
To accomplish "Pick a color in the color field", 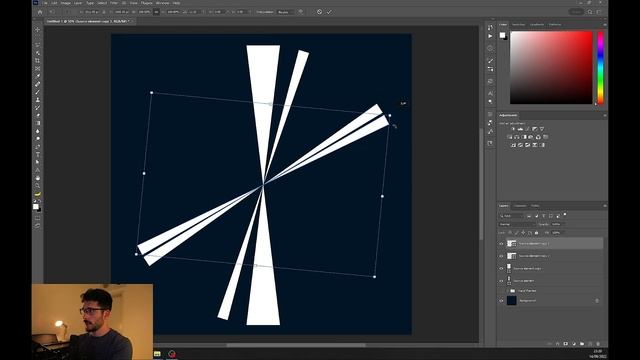I will click(551, 68).
